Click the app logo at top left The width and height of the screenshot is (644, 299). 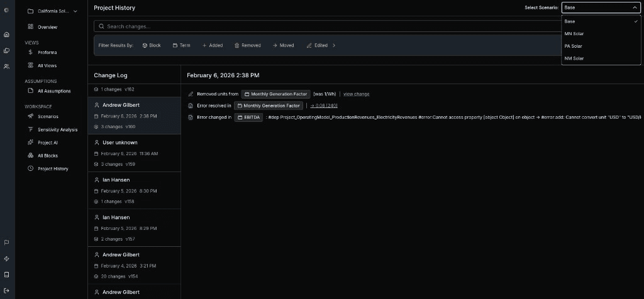pos(6,10)
